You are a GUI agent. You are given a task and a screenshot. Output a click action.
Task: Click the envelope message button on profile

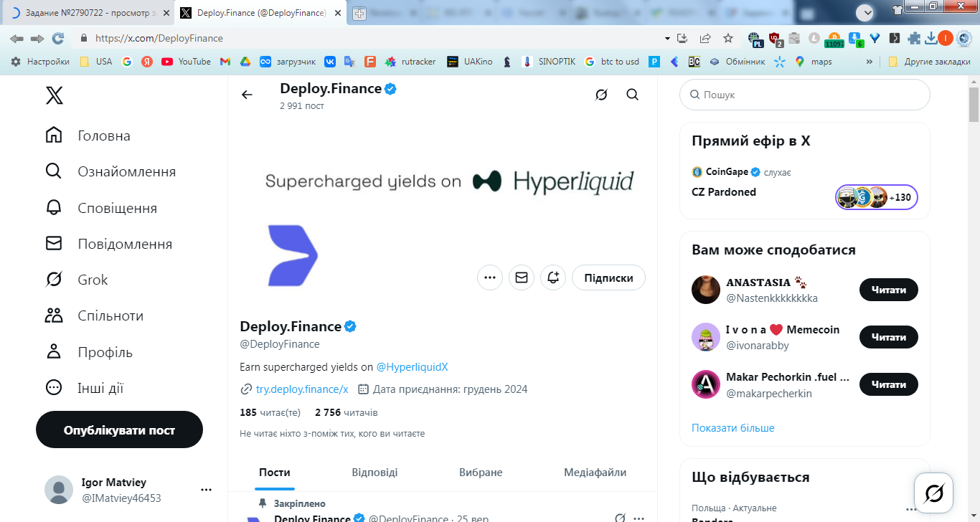[522, 277]
